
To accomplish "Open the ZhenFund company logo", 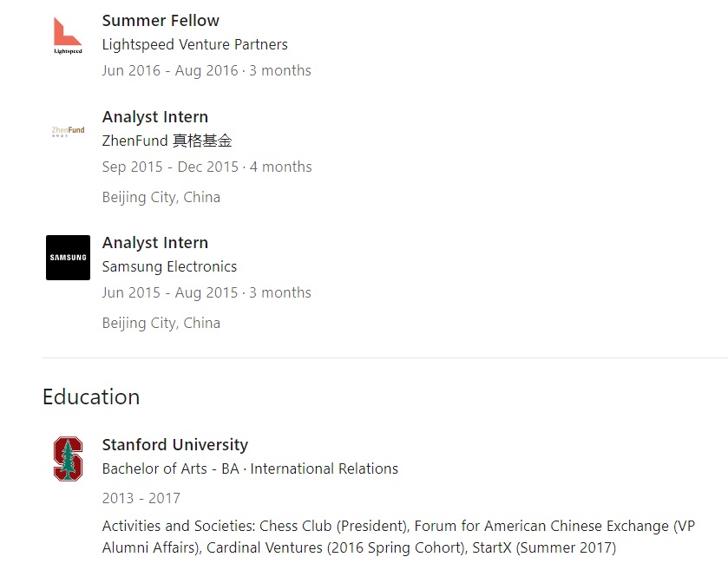I will point(68,131).
